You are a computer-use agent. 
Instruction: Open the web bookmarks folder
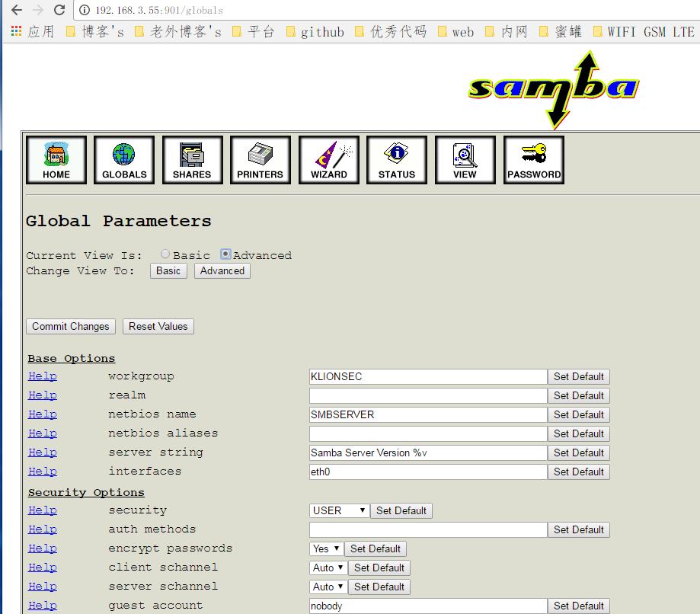tap(455, 32)
